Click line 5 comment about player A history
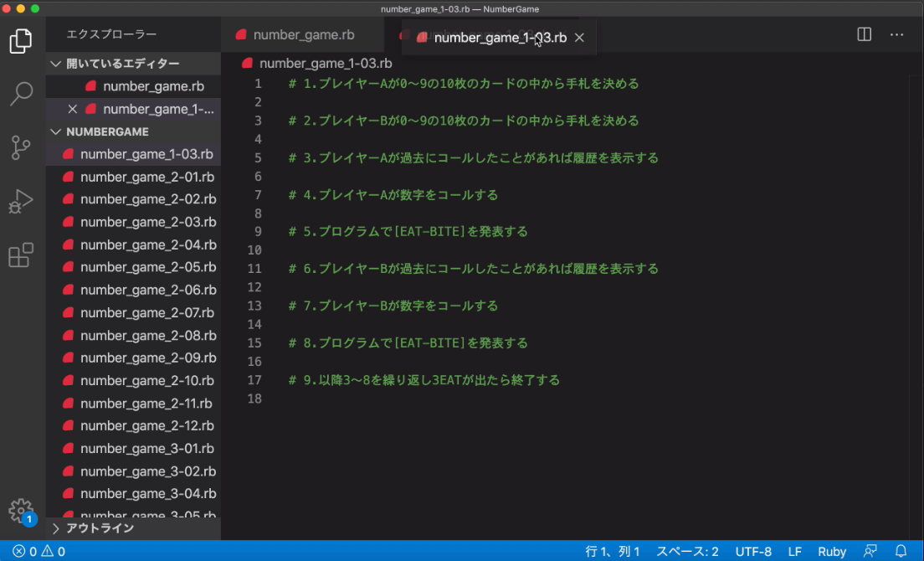The height and width of the screenshot is (561, 924). pos(473,158)
